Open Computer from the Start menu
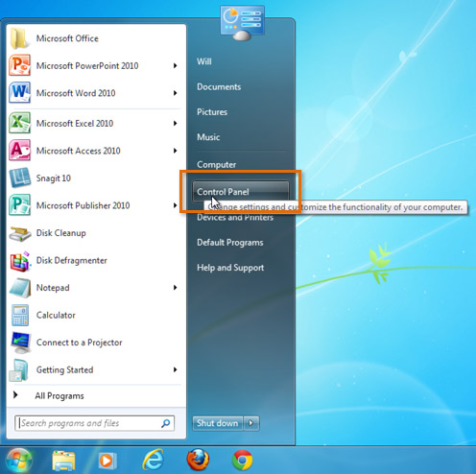Screen dimensions: 476x474 coord(216,165)
